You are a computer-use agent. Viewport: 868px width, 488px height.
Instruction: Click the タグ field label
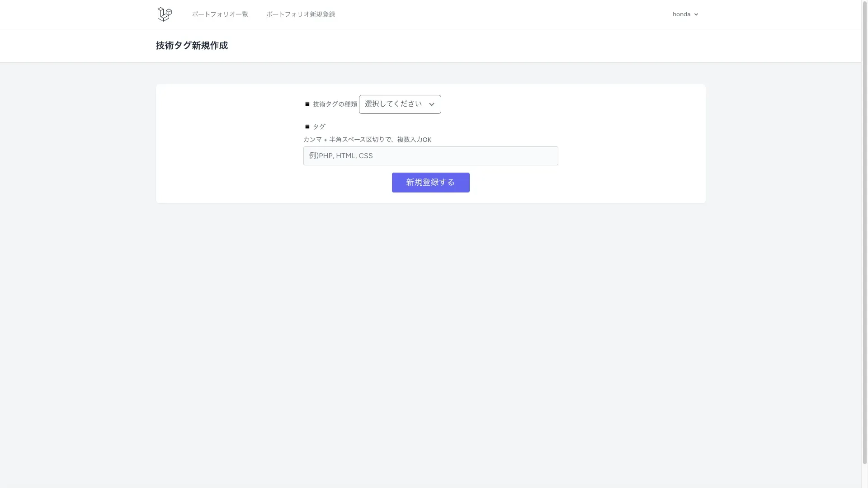[x=319, y=127]
